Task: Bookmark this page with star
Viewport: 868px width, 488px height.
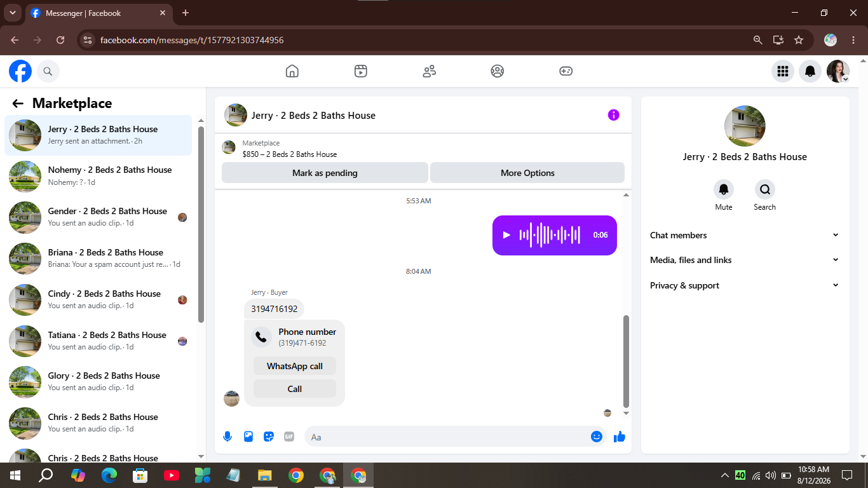Action: pos(799,40)
